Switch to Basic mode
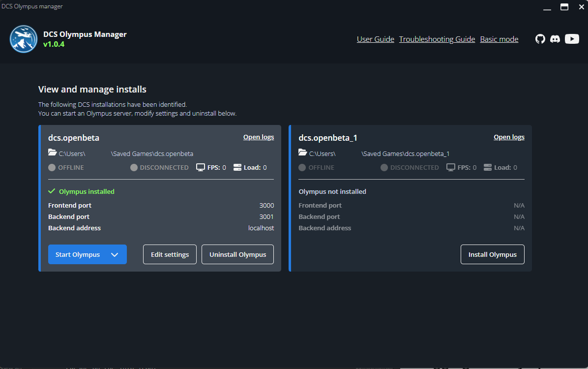This screenshot has width=588, height=369. pos(499,39)
